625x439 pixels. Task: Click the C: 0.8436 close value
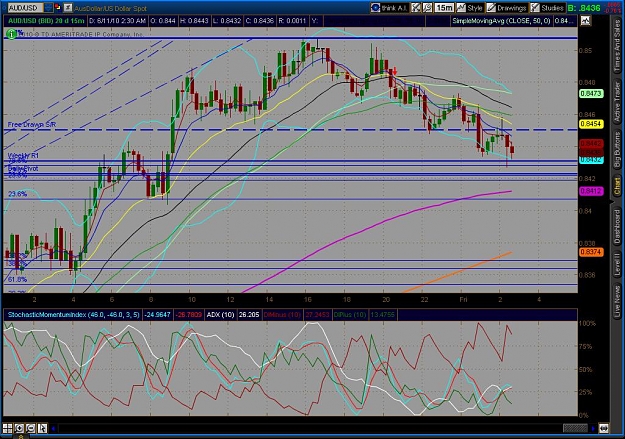pos(259,21)
